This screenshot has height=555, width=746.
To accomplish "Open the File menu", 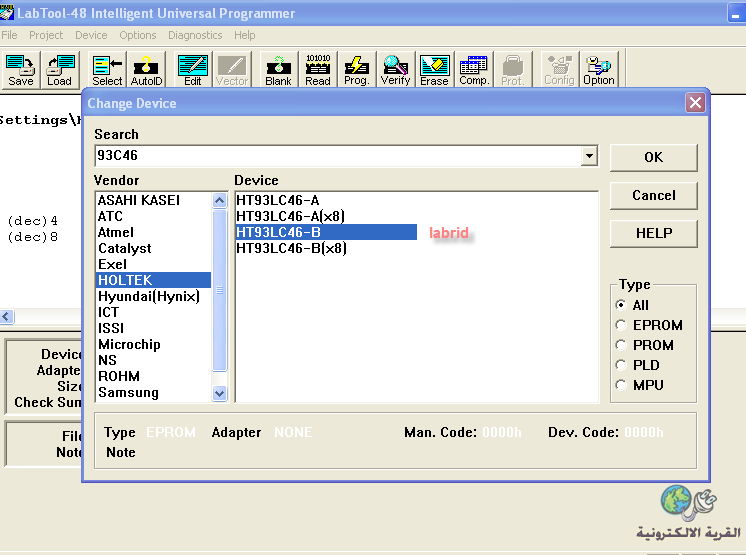I will point(9,35).
